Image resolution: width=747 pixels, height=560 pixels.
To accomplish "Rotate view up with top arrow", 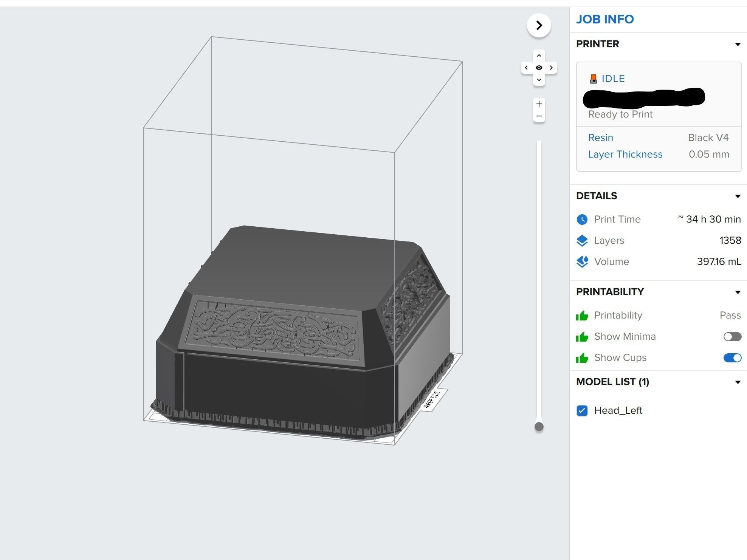I will point(539,56).
